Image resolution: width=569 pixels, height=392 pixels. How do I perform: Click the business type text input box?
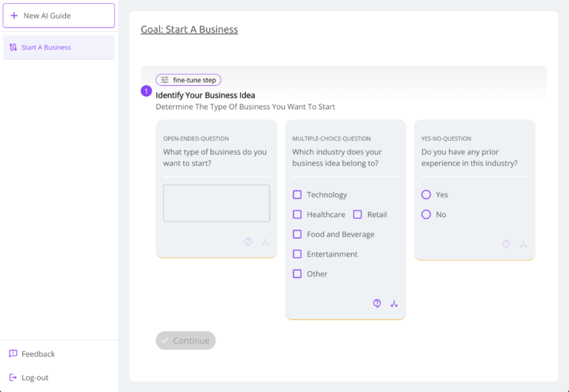[216, 203]
